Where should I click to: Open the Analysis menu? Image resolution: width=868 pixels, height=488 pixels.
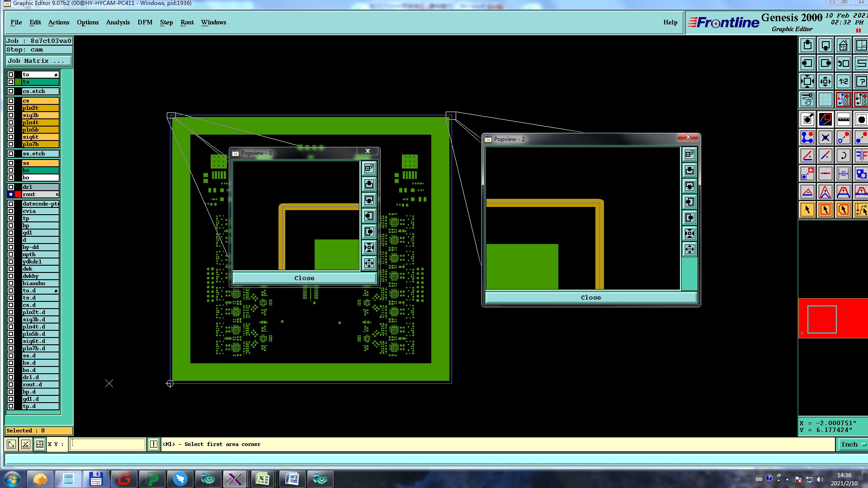(x=118, y=22)
